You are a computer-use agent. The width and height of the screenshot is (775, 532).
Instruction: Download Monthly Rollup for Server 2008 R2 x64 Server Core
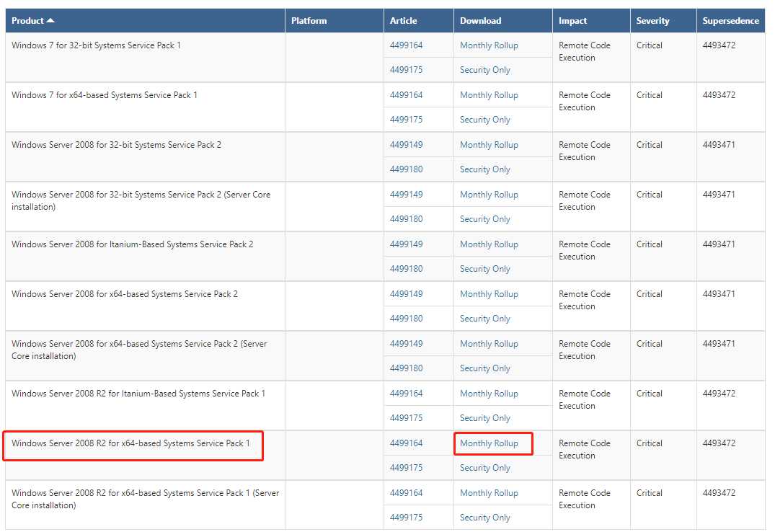click(489, 493)
